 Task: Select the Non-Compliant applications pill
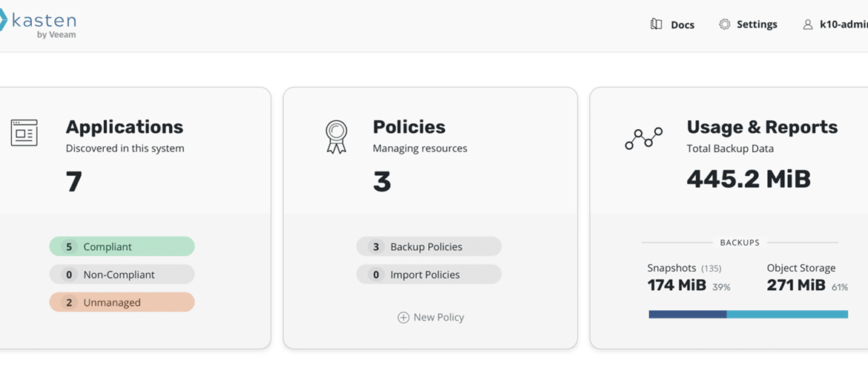click(122, 274)
